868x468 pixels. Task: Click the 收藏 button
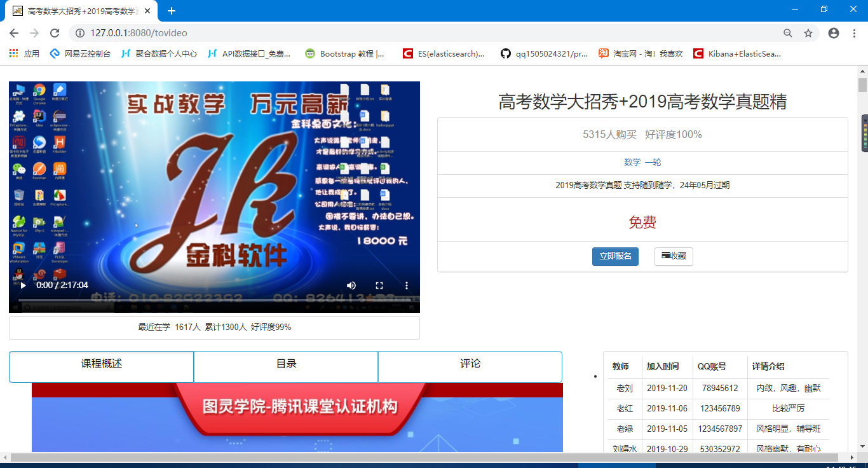pyautogui.click(x=674, y=256)
